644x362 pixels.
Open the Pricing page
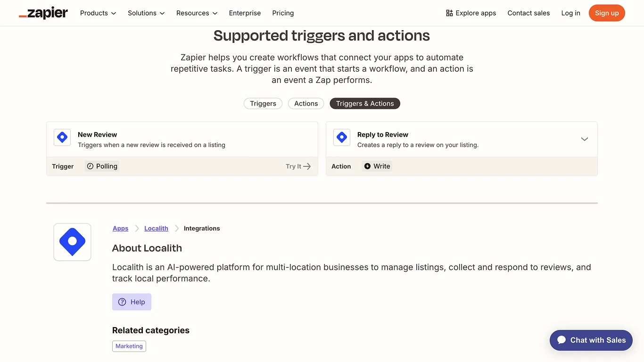283,13
